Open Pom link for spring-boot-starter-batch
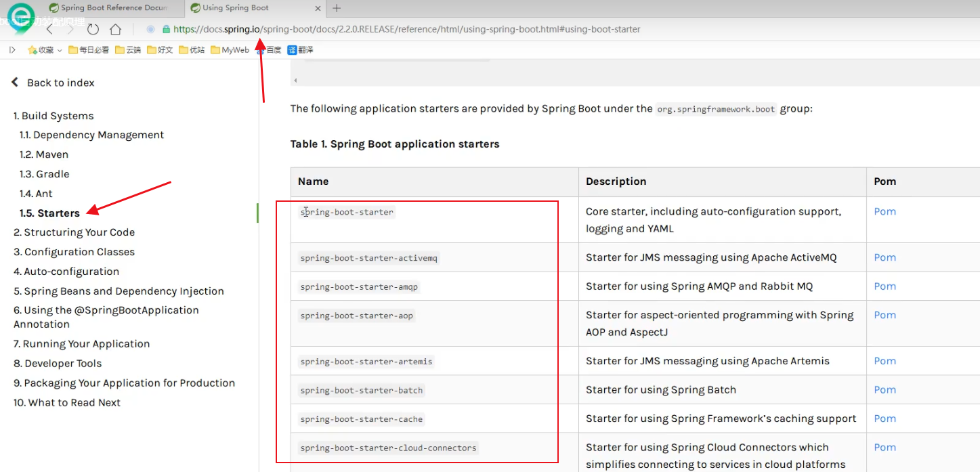980x472 pixels. (x=885, y=389)
